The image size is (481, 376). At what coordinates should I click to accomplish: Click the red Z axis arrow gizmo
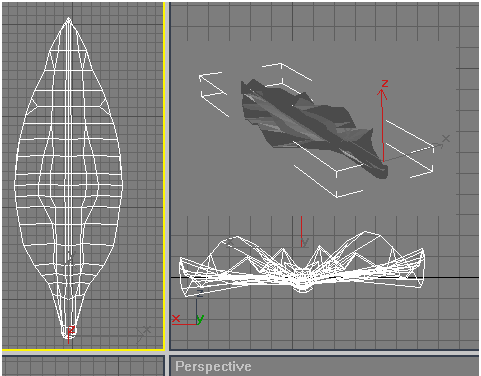point(383,122)
